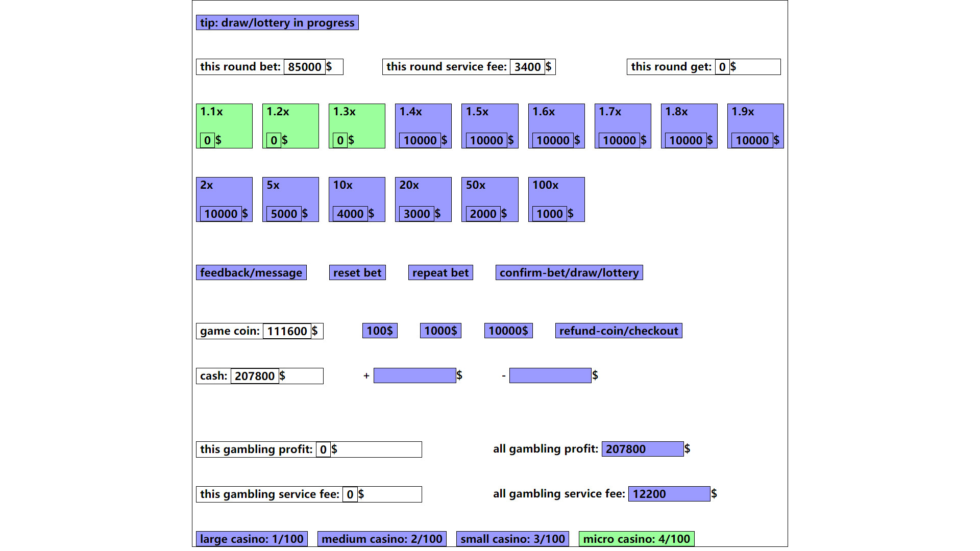980x551 pixels.
Task: Add 1000$ game coin chip
Action: click(x=440, y=331)
